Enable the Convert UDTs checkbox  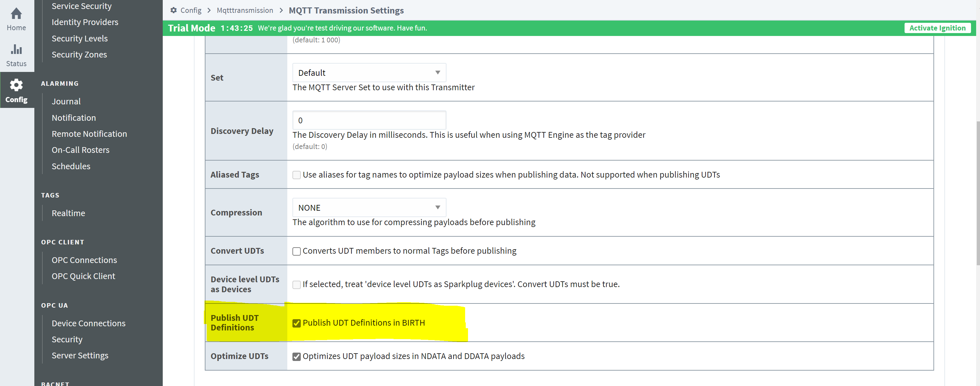pos(296,251)
